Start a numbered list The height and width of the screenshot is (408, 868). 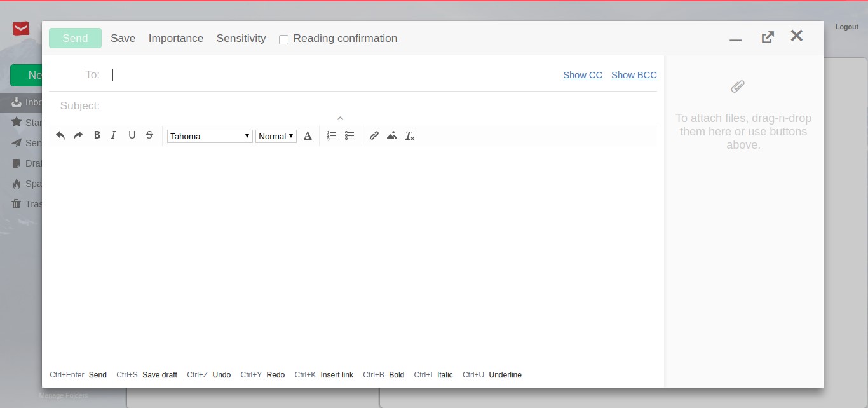[x=331, y=135]
